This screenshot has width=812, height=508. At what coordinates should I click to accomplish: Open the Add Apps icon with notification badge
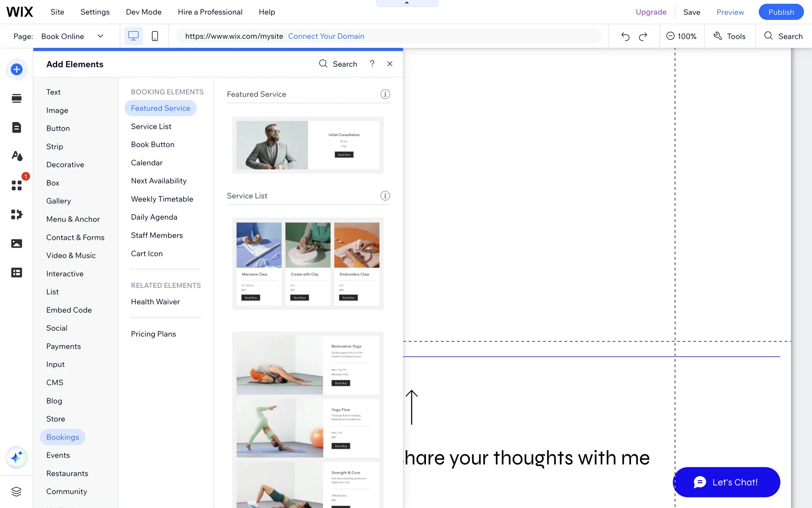[x=16, y=185]
